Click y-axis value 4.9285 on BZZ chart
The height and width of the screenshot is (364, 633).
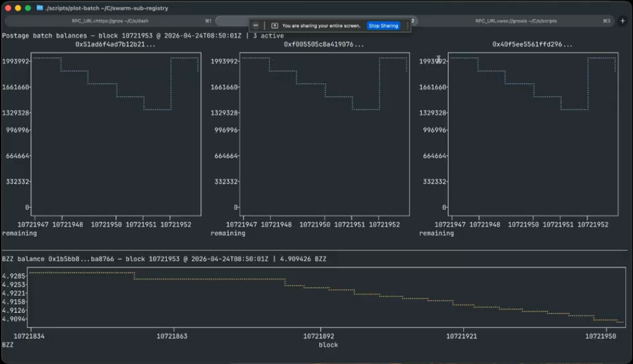(x=14, y=276)
